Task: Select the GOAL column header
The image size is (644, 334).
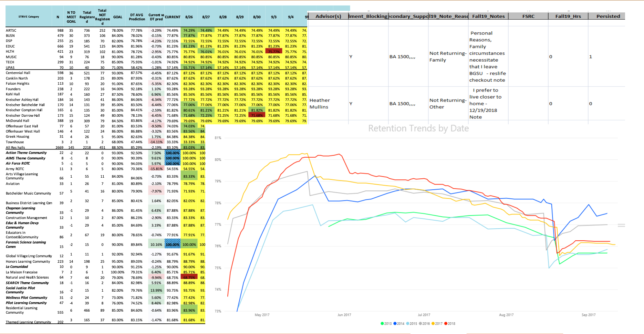Action: coord(118,17)
